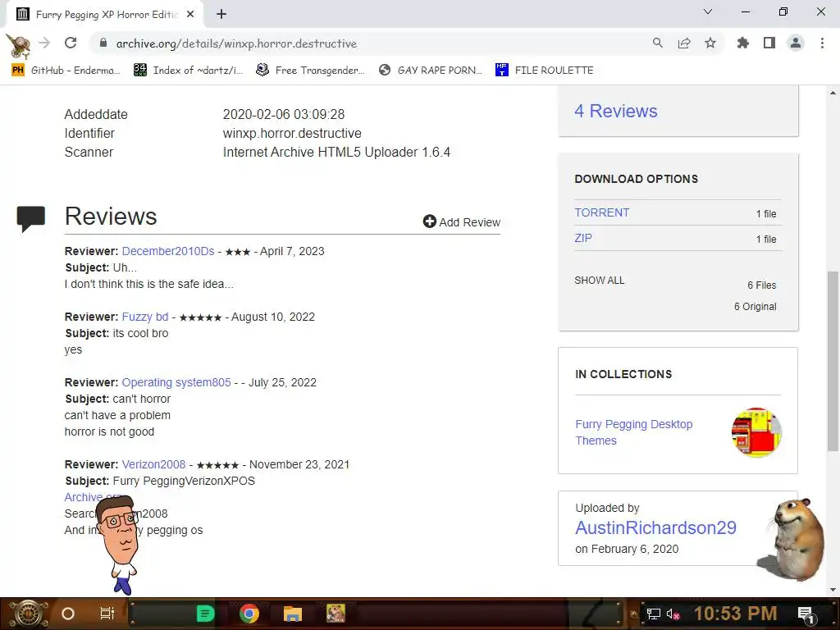Click the Reviews speech bubble icon

click(x=30, y=218)
